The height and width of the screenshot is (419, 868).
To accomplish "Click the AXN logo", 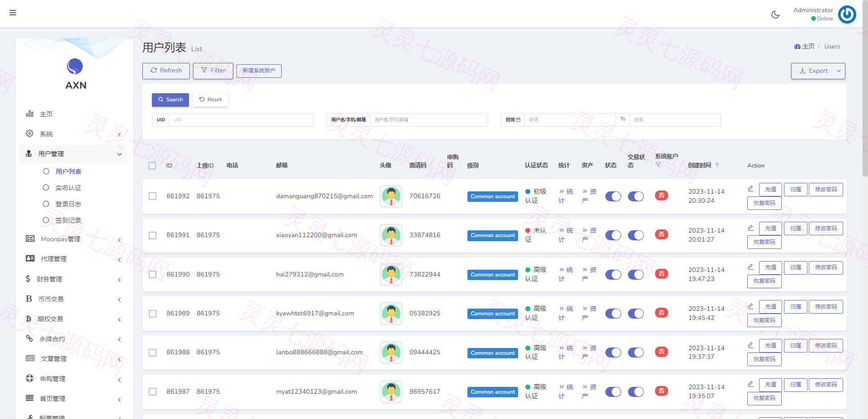I will [75, 74].
